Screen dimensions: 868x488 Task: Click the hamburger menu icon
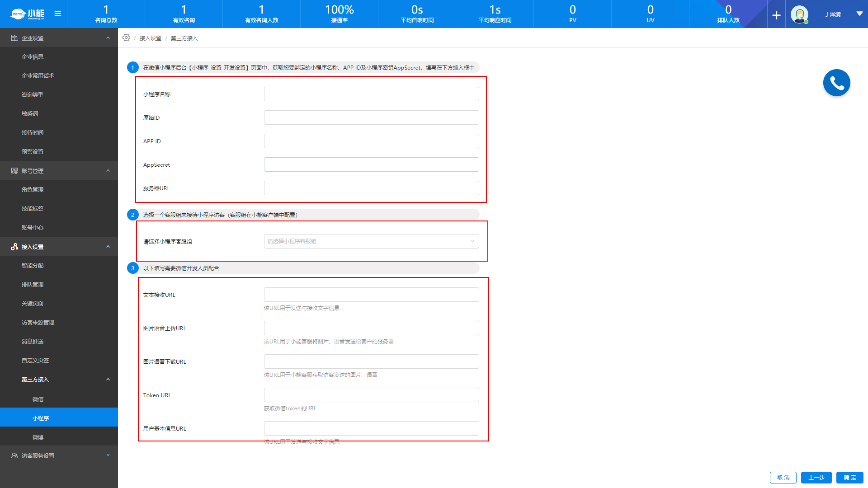tap(58, 14)
